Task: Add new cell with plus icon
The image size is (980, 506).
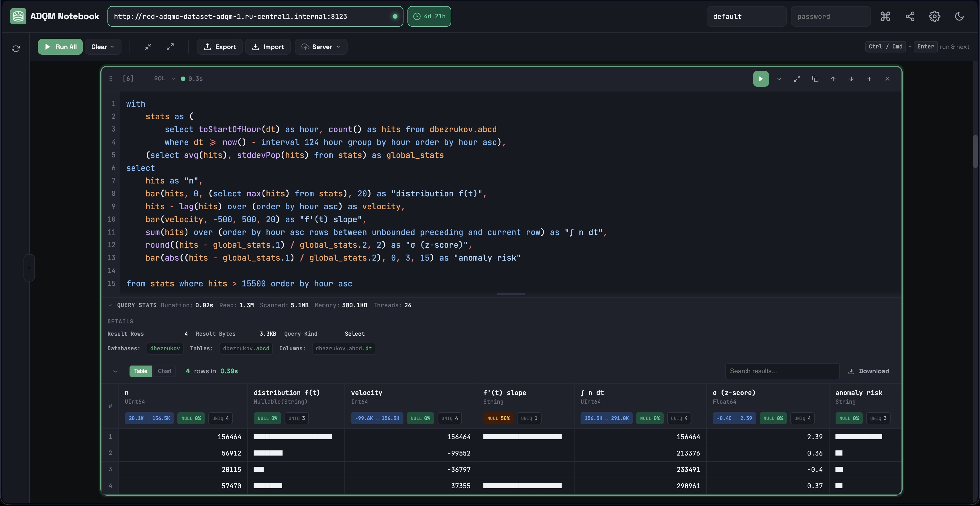Action: (869, 79)
